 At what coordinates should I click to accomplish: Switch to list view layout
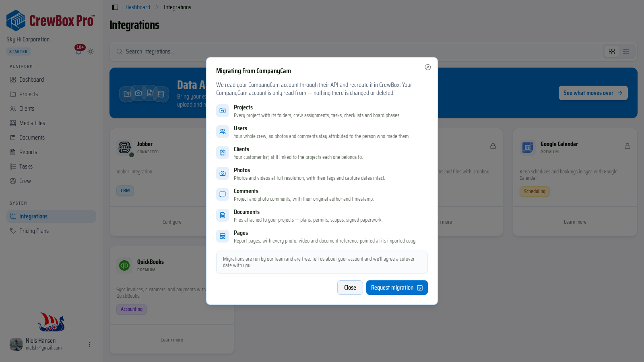click(626, 51)
